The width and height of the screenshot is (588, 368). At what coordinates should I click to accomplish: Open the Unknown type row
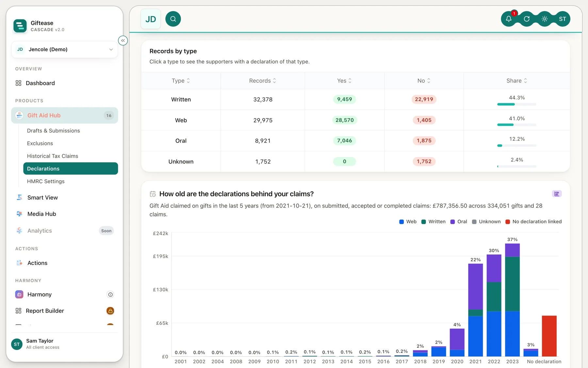pyautogui.click(x=355, y=162)
